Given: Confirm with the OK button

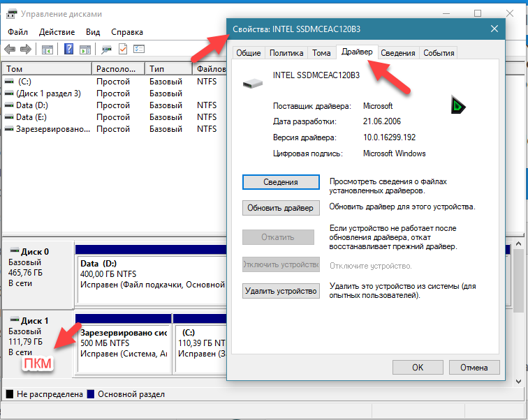Looking at the screenshot, I should [x=418, y=367].
